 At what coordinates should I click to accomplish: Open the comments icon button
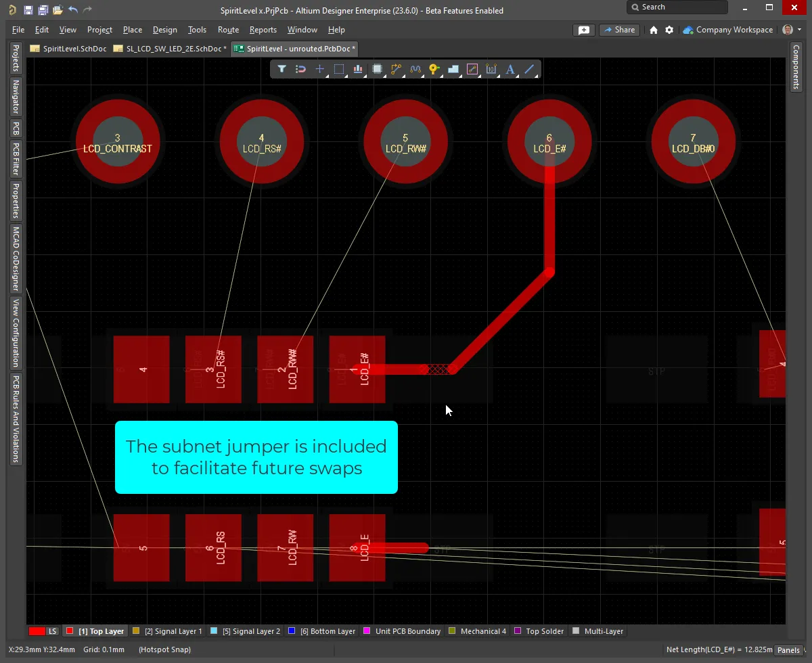[x=583, y=30]
